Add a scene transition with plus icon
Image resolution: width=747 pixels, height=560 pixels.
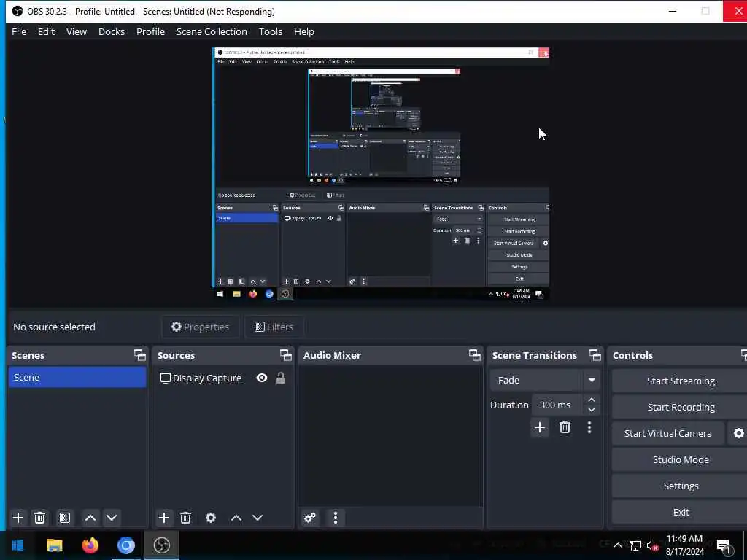pos(540,427)
